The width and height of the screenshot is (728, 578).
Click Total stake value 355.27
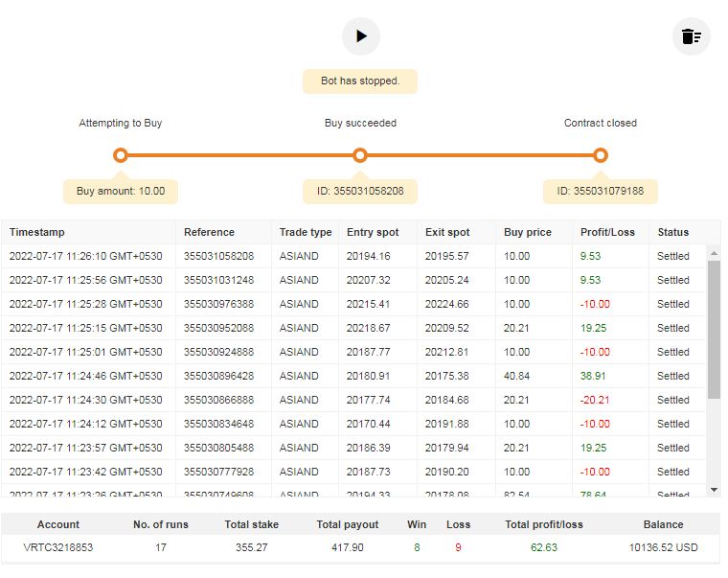point(252,547)
